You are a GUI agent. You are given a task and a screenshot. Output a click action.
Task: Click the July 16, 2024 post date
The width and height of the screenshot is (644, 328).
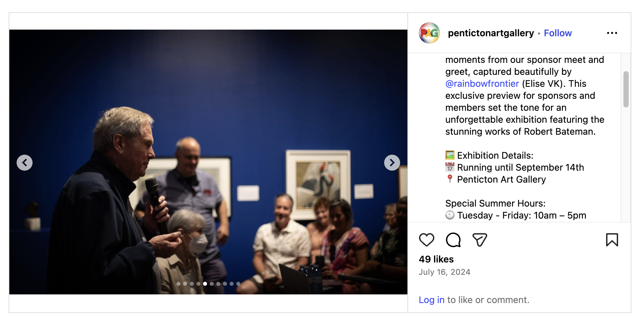[x=444, y=272]
